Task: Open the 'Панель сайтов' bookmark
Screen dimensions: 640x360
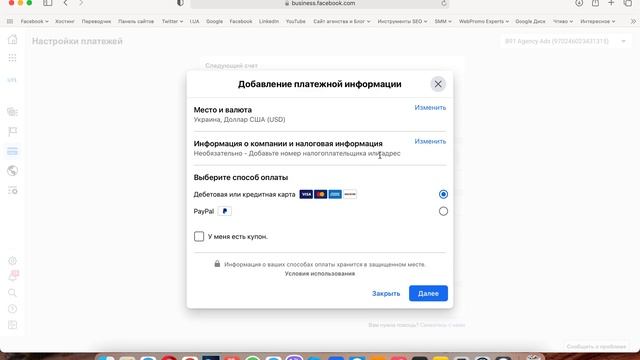Action: (x=136, y=21)
